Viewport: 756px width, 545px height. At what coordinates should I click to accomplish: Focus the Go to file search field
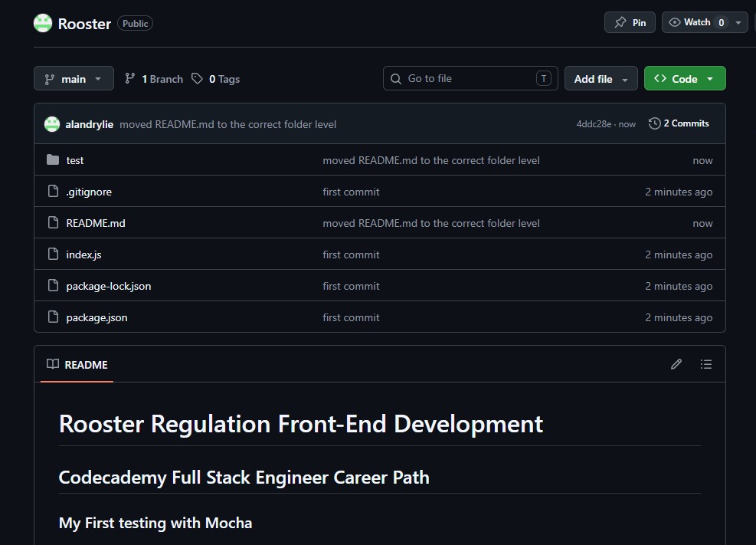pyautogui.click(x=470, y=79)
